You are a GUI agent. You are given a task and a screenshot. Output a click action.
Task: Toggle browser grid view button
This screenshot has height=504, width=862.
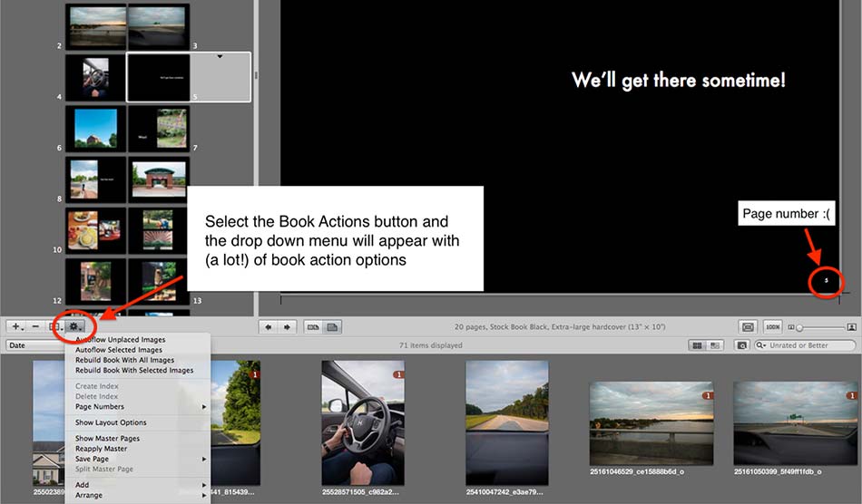click(x=697, y=345)
